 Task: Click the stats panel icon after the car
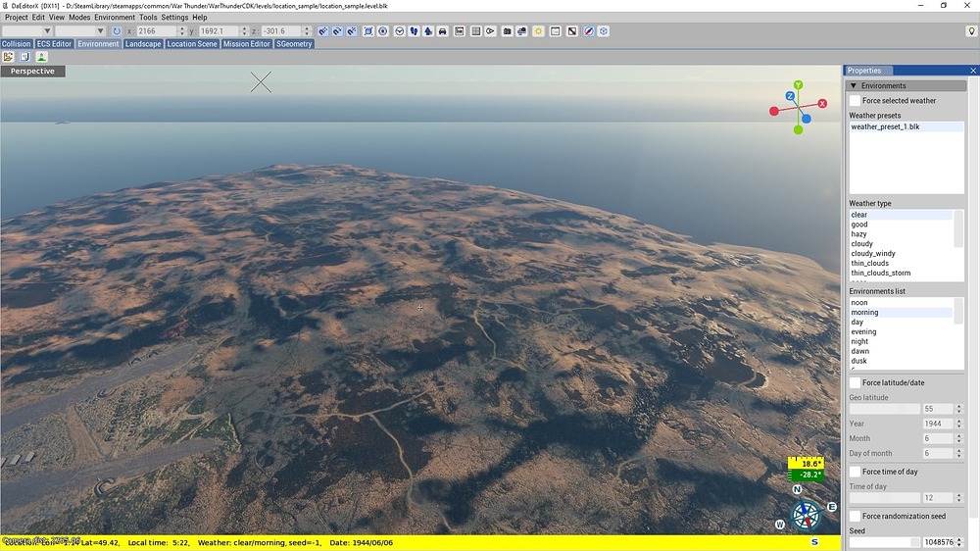pos(460,30)
